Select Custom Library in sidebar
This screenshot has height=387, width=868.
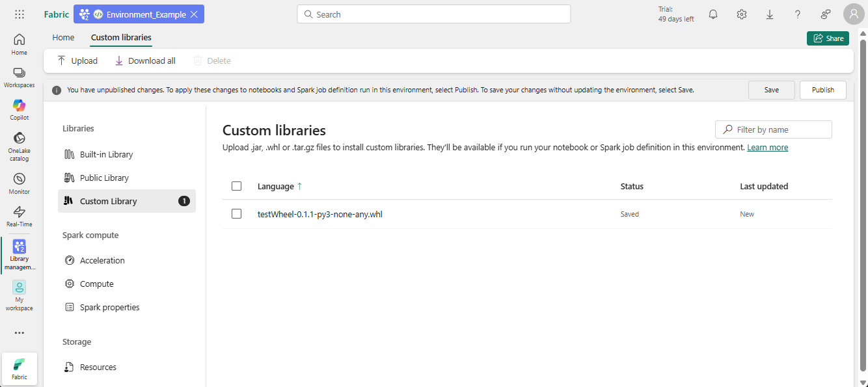tap(127, 201)
